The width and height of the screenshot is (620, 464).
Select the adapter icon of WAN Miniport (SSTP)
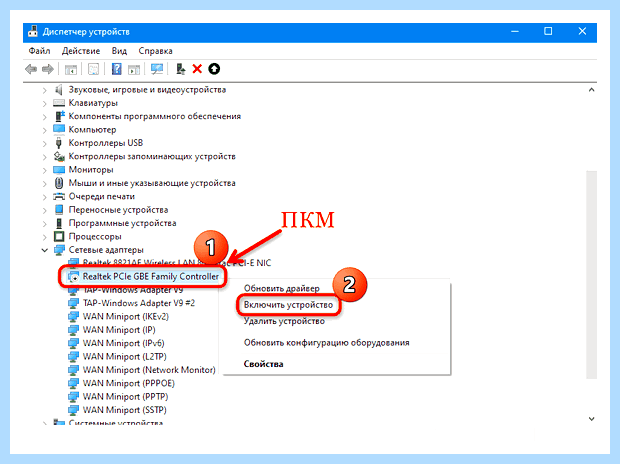(73, 410)
